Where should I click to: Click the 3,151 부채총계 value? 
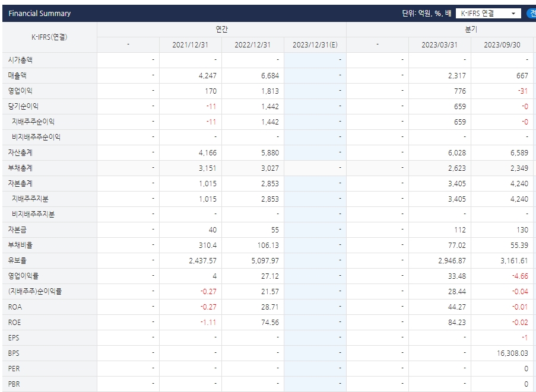click(208, 168)
